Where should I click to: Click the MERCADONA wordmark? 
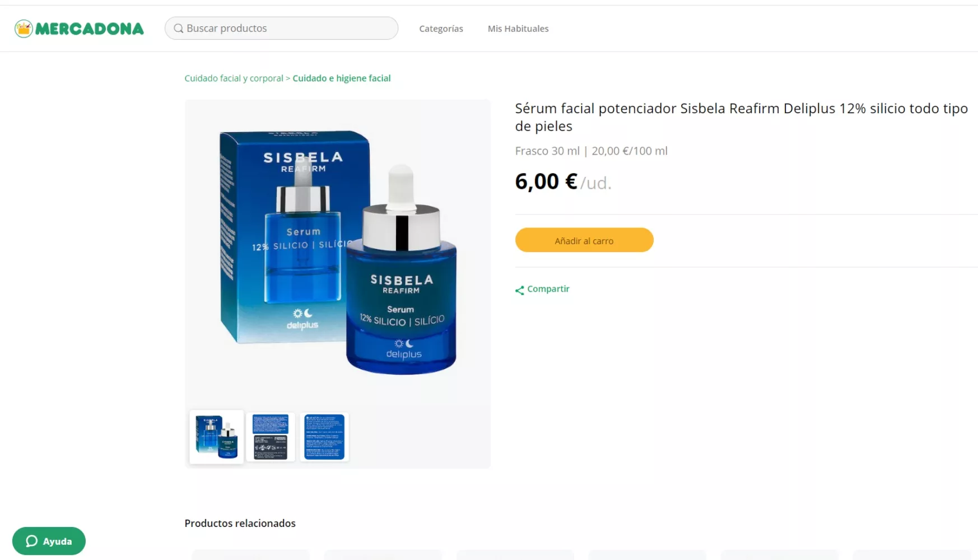coord(90,29)
